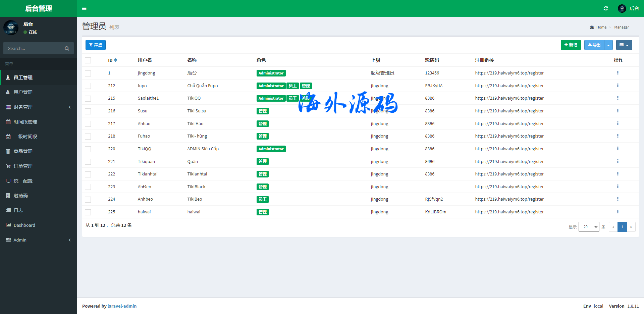Click the laravel-admin footer link

pyautogui.click(x=122, y=306)
